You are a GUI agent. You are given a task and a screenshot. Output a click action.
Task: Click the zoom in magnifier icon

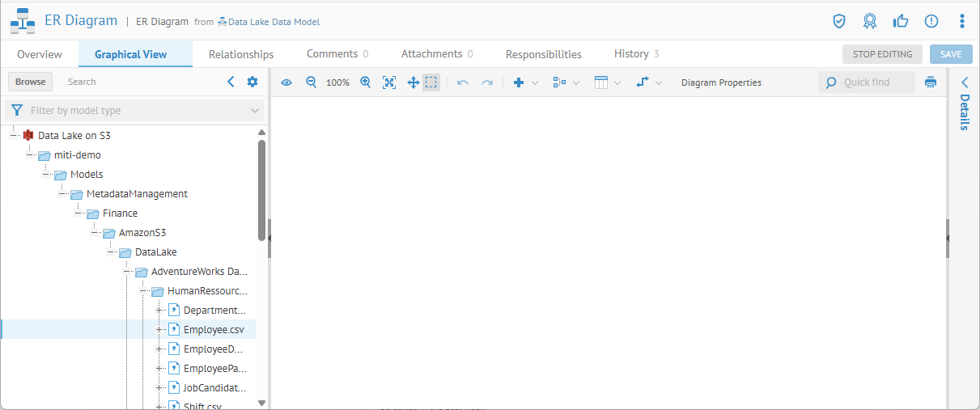[x=365, y=82]
